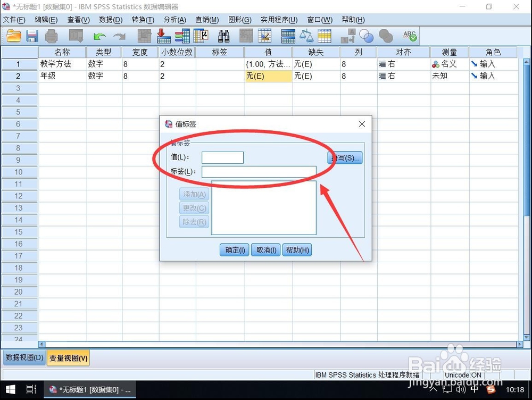The image size is (532, 400).
Task: Select the Go to variable icon with red arrow
Action: [x=163, y=36]
